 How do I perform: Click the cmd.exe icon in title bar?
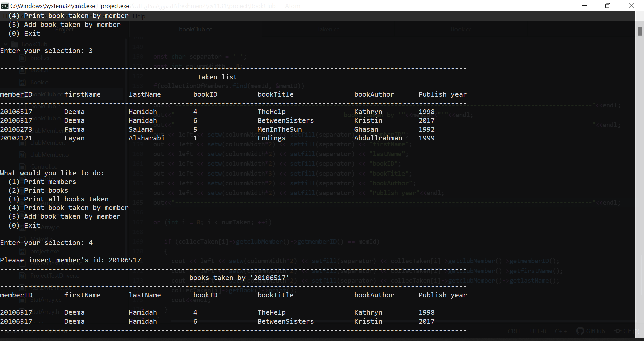[x=4, y=6]
